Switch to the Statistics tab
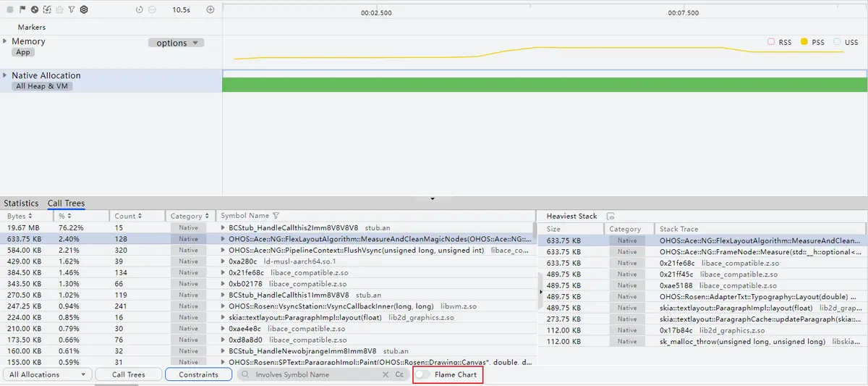Image resolution: width=868 pixels, height=386 pixels. [21, 204]
